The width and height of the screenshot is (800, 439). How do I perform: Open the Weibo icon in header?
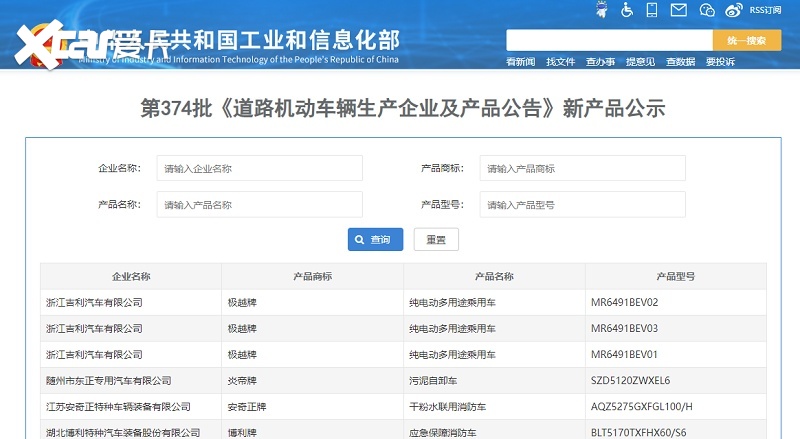click(x=733, y=10)
